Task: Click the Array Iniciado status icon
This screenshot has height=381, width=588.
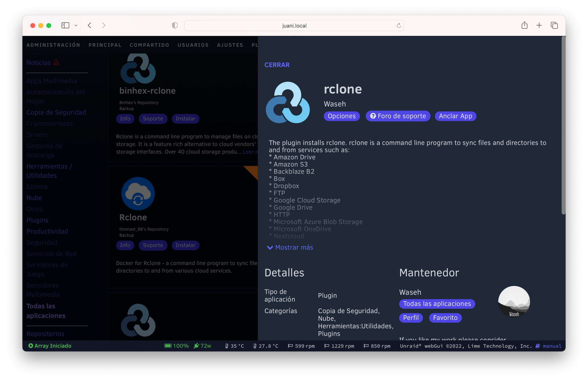Action: pyautogui.click(x=31, y=346)
